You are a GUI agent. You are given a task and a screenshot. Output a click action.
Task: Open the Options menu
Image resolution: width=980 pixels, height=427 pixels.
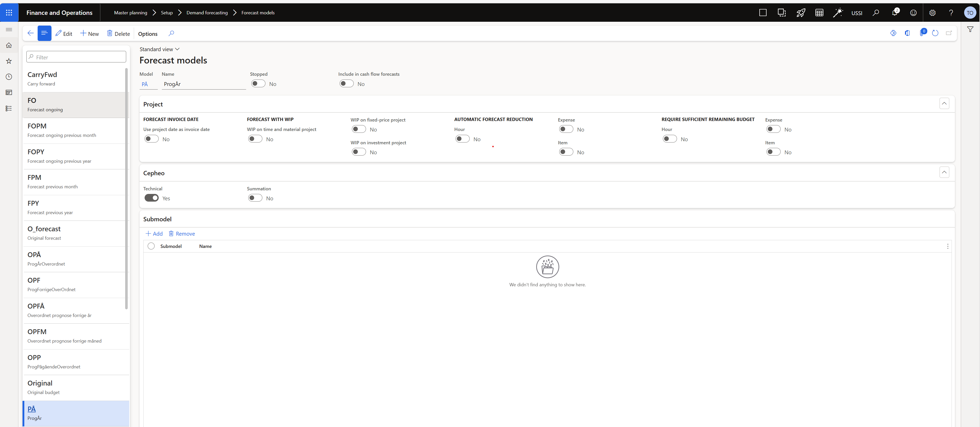(148, 34)
